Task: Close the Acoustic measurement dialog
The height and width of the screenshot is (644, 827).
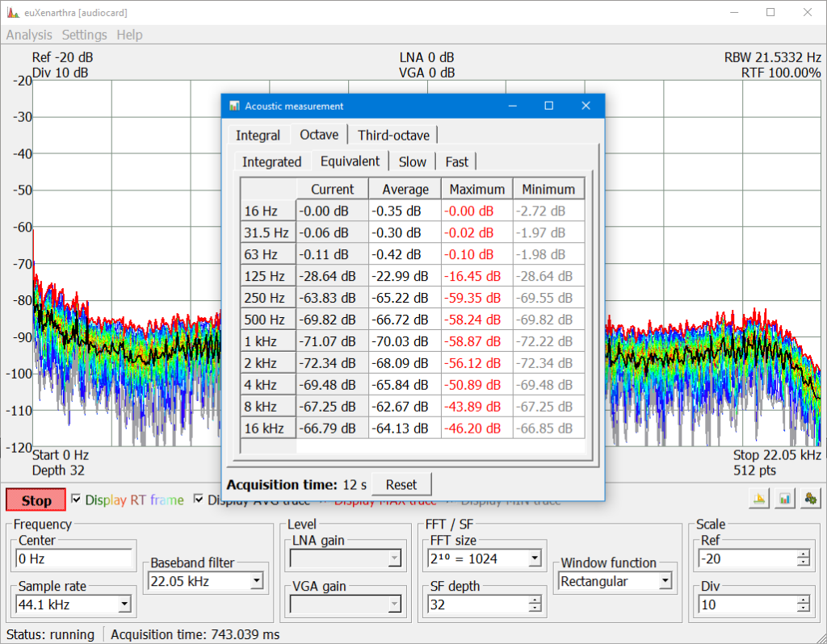Action: tap(586, 106)
